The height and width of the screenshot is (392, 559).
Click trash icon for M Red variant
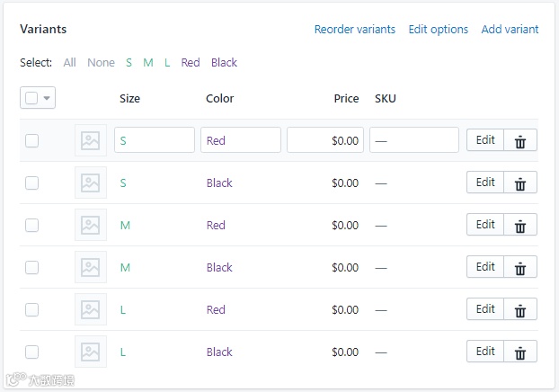pyautogui.click(x=519, y=225)
